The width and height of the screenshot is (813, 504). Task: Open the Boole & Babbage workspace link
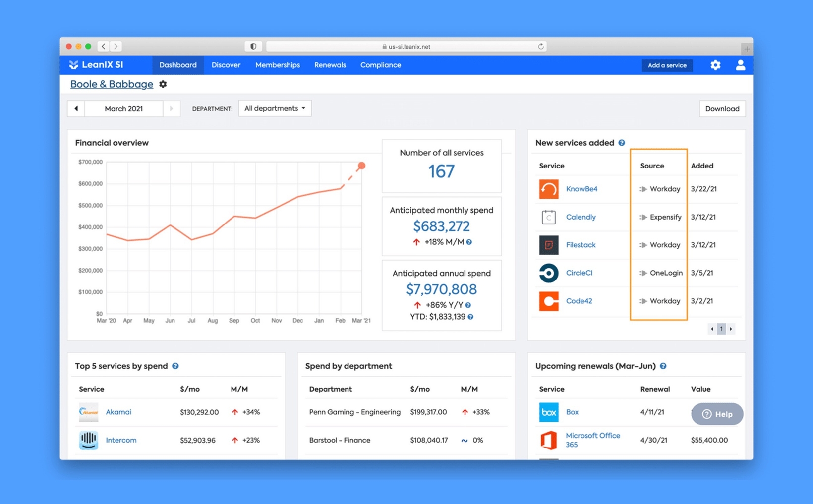[112, 84]
